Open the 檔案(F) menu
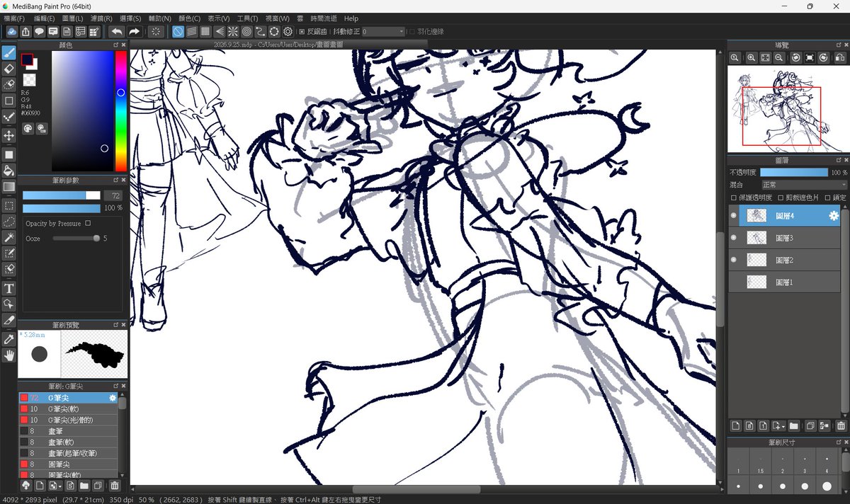The image size is (850, 504). 14,18
